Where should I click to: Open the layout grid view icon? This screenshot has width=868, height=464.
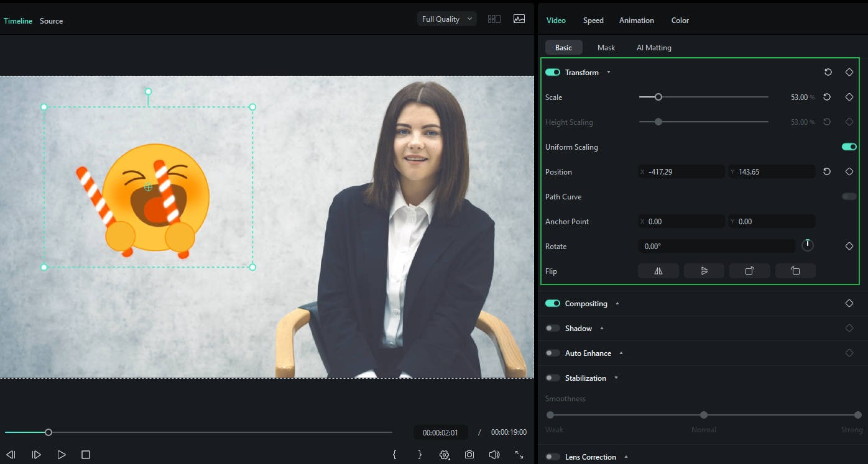click(494, 19)
